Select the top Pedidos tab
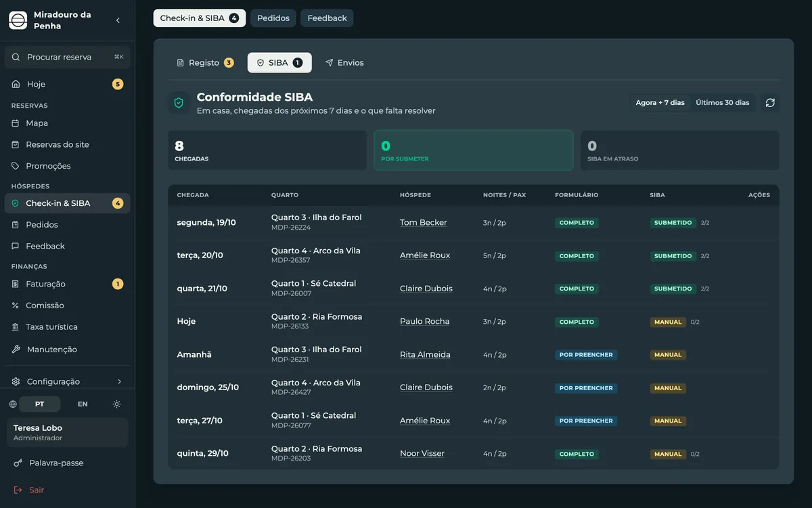 pyautogui.click(x=273, y=18)
